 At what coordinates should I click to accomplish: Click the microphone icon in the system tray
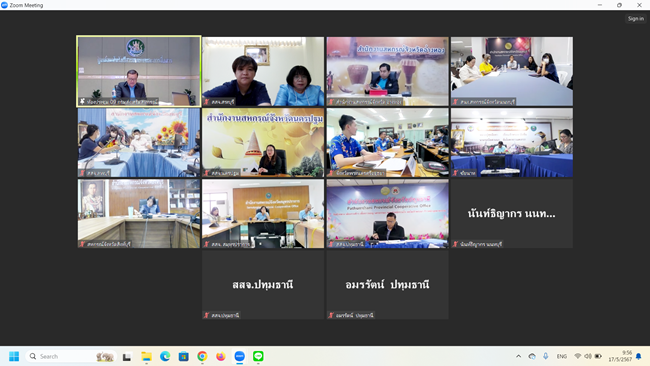(546, 356)
